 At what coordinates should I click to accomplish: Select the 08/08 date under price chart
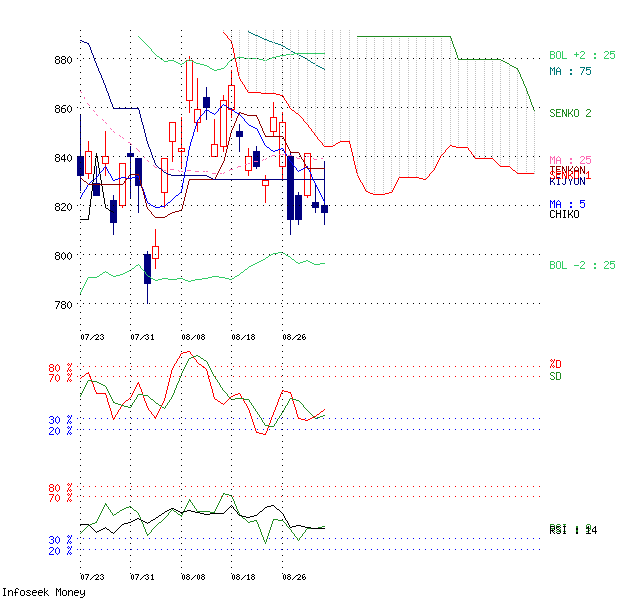point(193,338)
